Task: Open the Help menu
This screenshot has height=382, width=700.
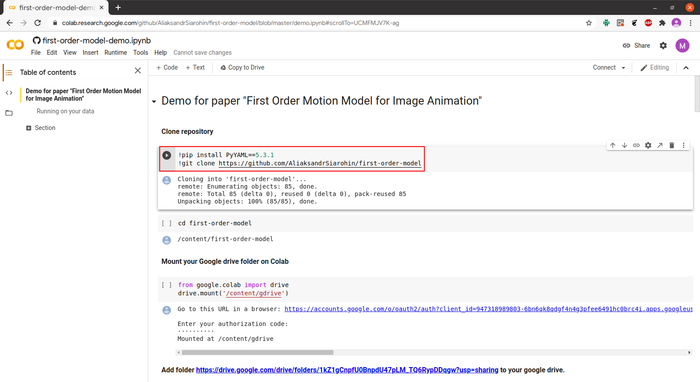Action: pos(160,53)
